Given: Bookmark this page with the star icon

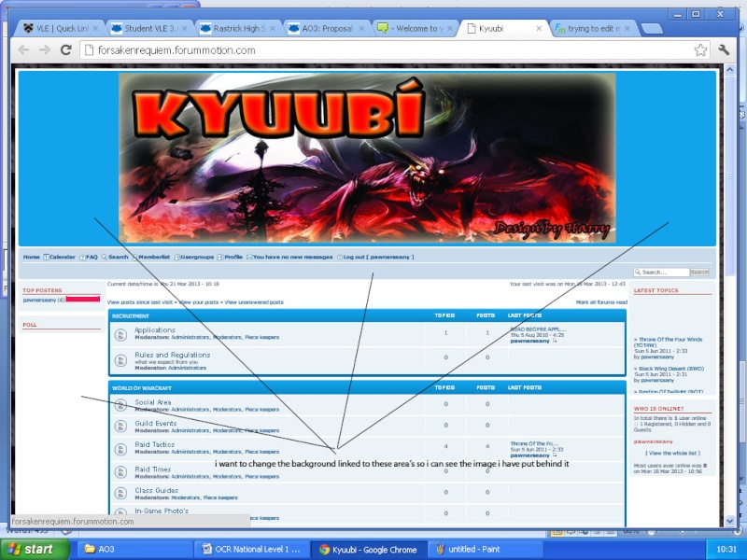Looking at the screenshot, I should (700, 50).
